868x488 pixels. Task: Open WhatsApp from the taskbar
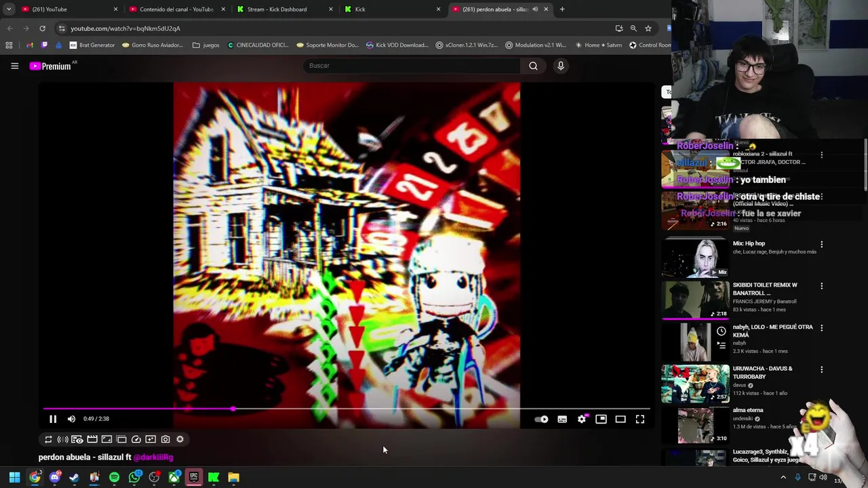click(134, 477)
